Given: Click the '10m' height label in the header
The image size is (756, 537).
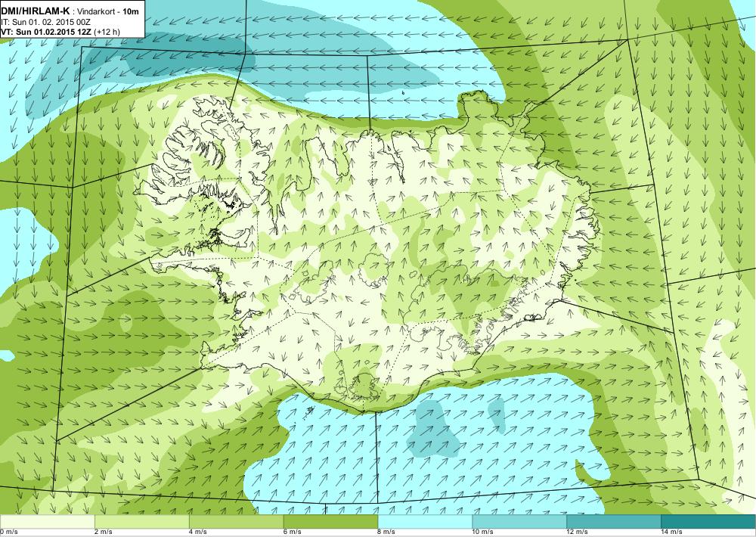Looking at the screenshot, I should (131, 12).
